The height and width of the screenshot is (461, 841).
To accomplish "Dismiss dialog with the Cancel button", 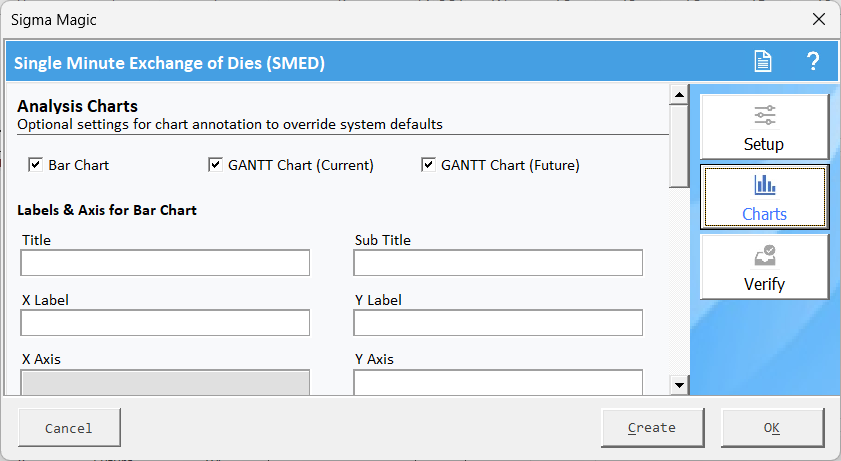I will (69, 427).
